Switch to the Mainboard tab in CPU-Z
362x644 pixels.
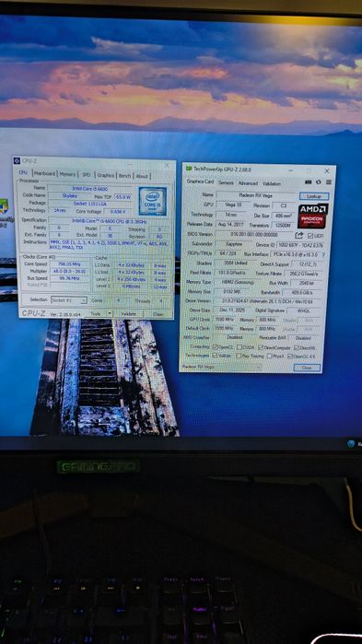click(45, 174)
